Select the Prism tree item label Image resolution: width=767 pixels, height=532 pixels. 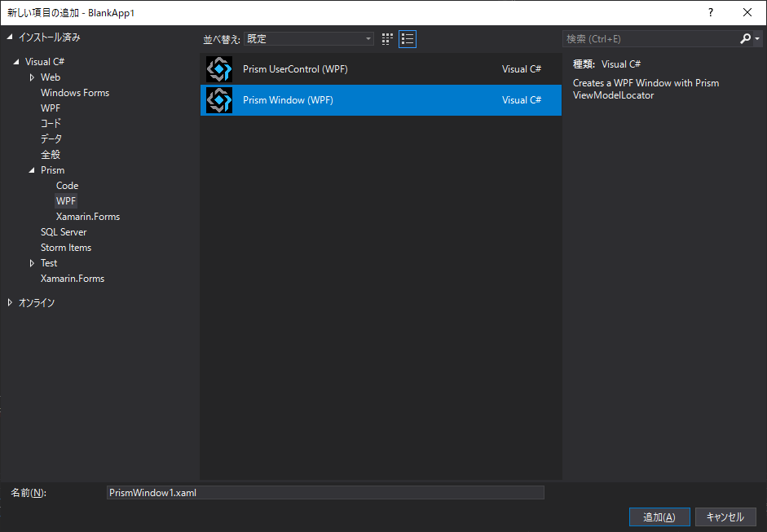tap(52, 170)
